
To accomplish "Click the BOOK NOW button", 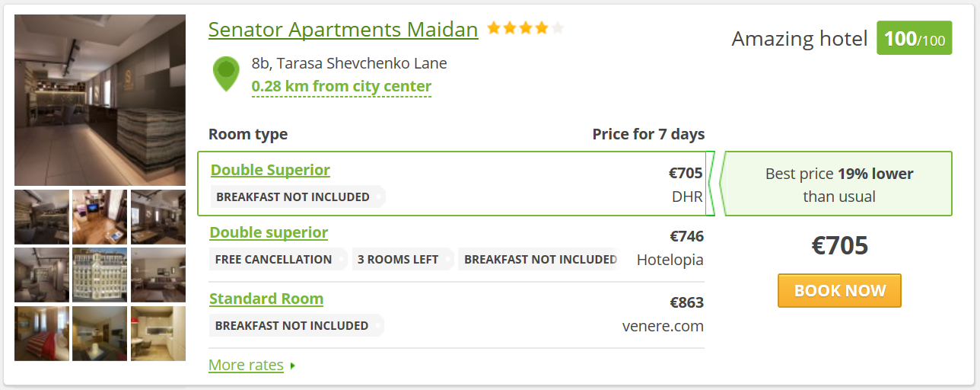I will click(x=839, y=291).
